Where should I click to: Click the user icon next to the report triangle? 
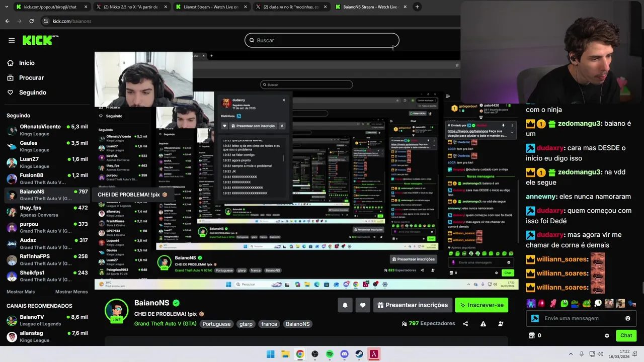tap(501, 324)
